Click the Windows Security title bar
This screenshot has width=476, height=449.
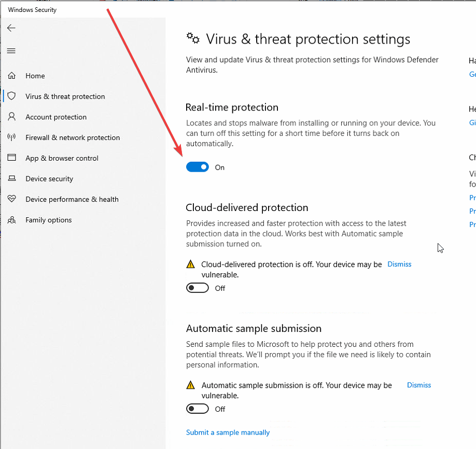pos(31,9)
